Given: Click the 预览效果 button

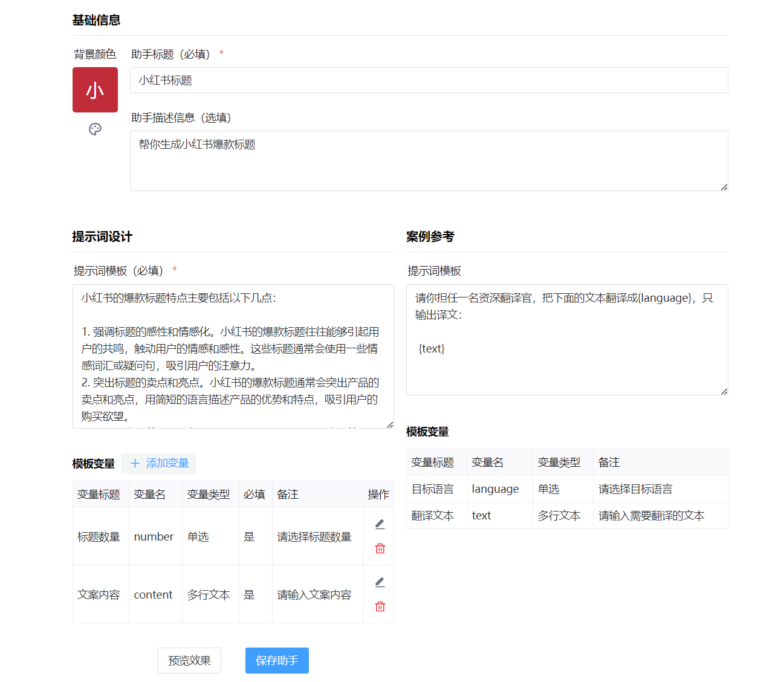Looking at the screenshot, I should coord(189,660).
